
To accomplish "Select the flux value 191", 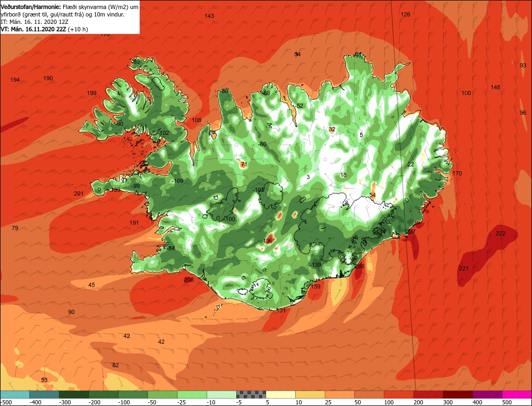I will 134,223.
